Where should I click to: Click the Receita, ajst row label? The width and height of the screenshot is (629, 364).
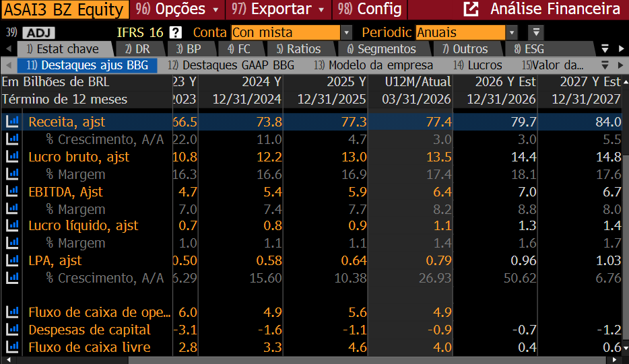(67, 122)
